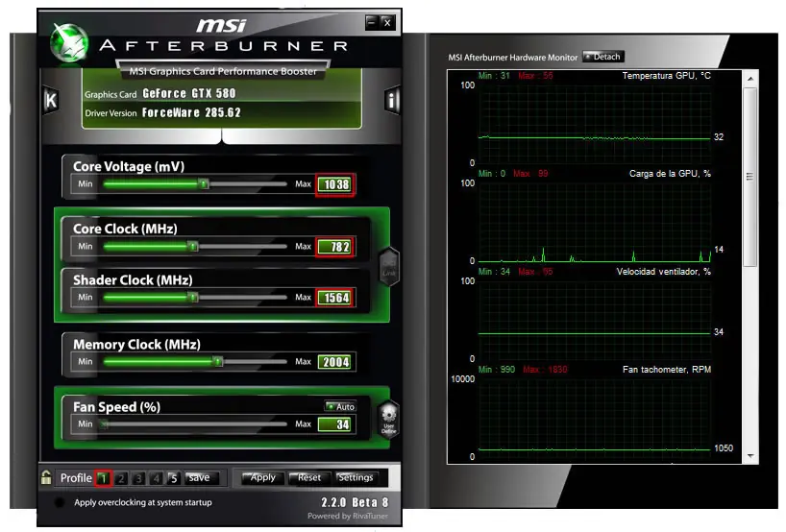Click the ForceWare 285.62 driver version
This screenshot has height=532, width=786.
(x=191, y=112)
